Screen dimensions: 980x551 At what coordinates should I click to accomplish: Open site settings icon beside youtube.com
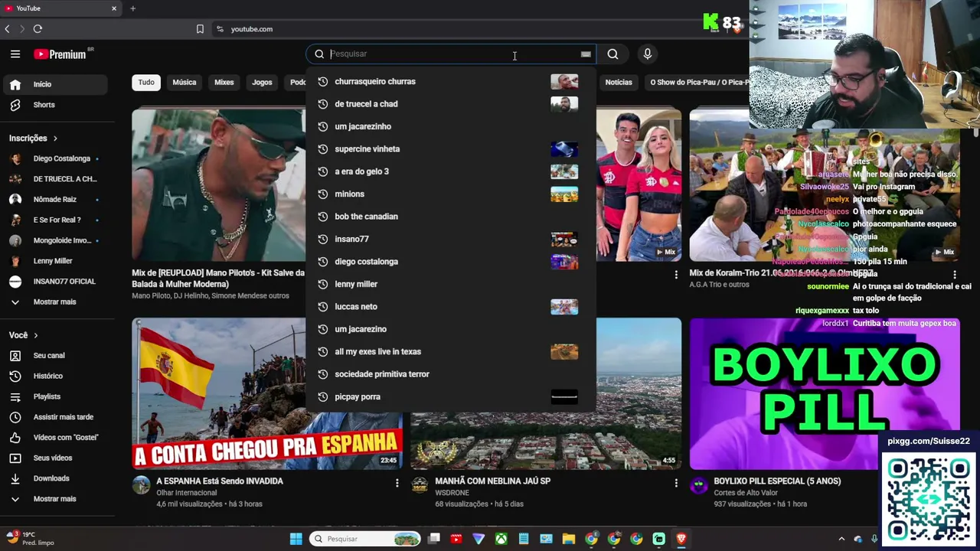pos(220,29)
